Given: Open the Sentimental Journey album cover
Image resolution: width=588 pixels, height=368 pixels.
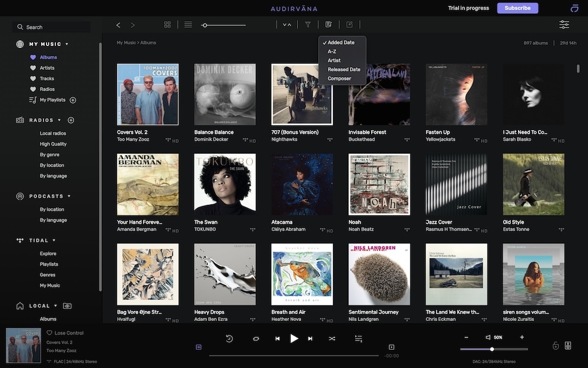Looking at the screenshot, I should (x=379, y=274).
